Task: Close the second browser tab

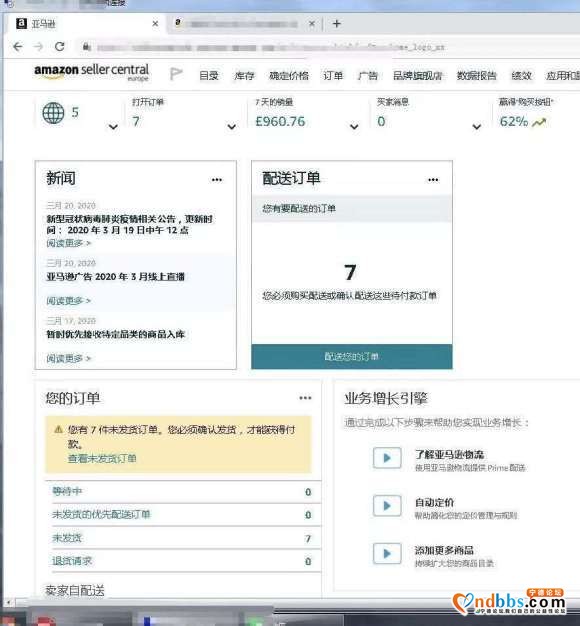Action: coord(312,24)
